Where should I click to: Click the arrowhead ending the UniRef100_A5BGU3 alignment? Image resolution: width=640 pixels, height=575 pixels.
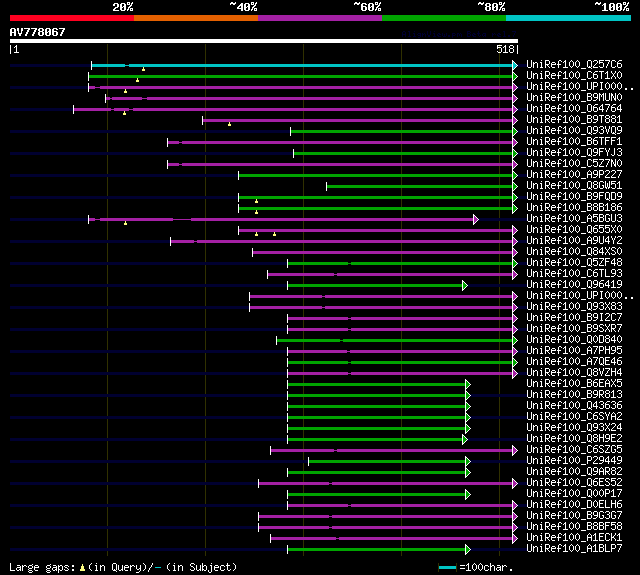coord(476,220)
